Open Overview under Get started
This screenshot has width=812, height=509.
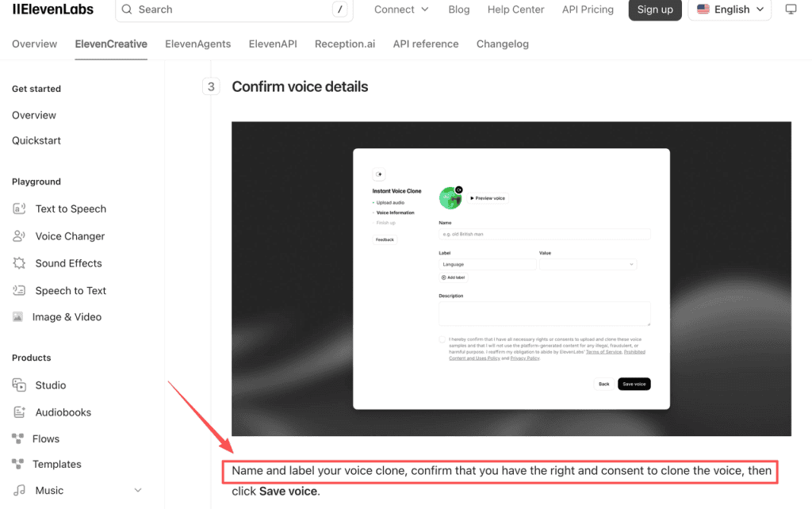pyautogui.click(x=34, y=115)
